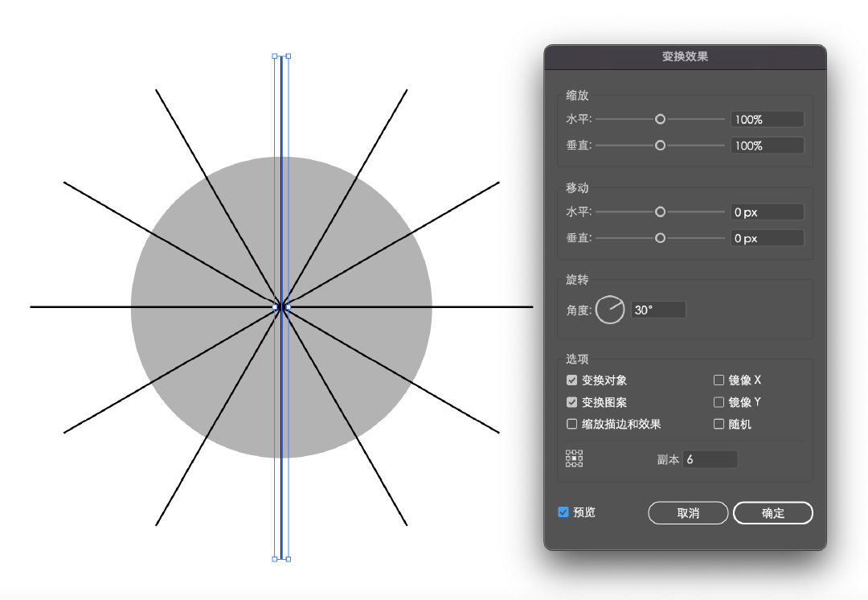Click the rotation angle dial
Image resolution: width=868 pixels, height=600 pixels.
click(610, 310)
